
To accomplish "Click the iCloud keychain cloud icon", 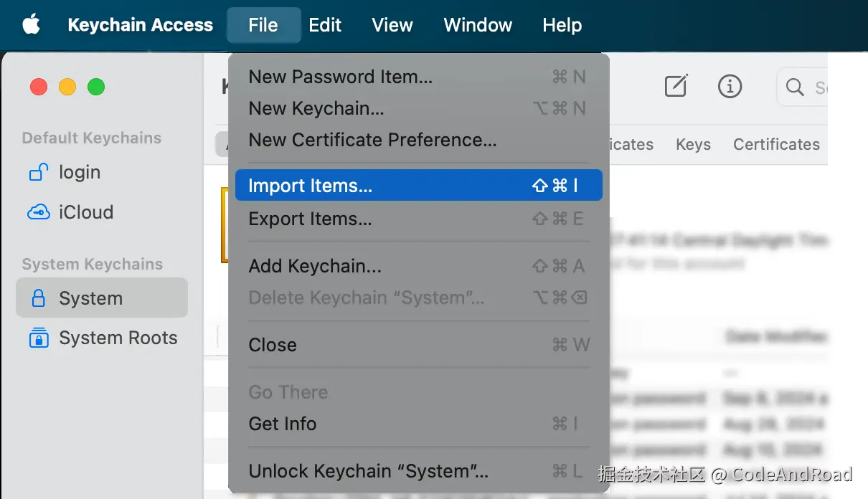I will pos(38,212).
